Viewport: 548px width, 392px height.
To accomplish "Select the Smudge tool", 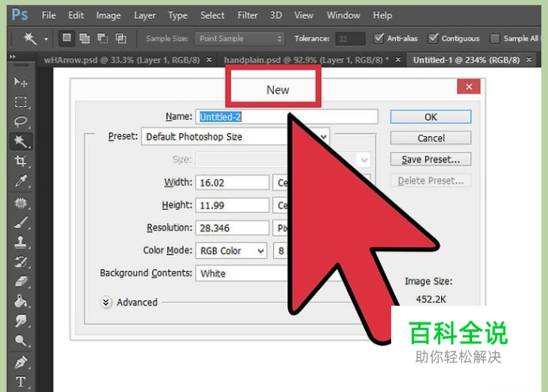I will coord(21,321).
